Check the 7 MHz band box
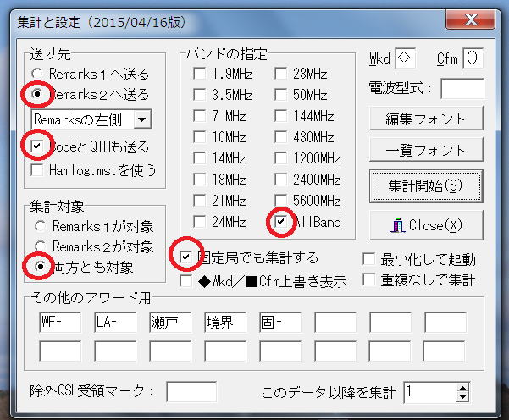The height and width of the screenshot is (420, 509). (x=199, y=115)
